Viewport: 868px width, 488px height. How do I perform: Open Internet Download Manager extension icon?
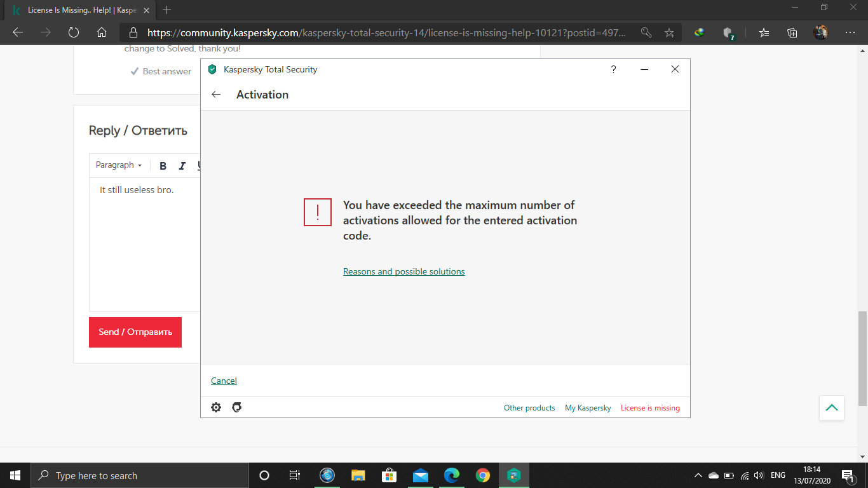point(700,32)
